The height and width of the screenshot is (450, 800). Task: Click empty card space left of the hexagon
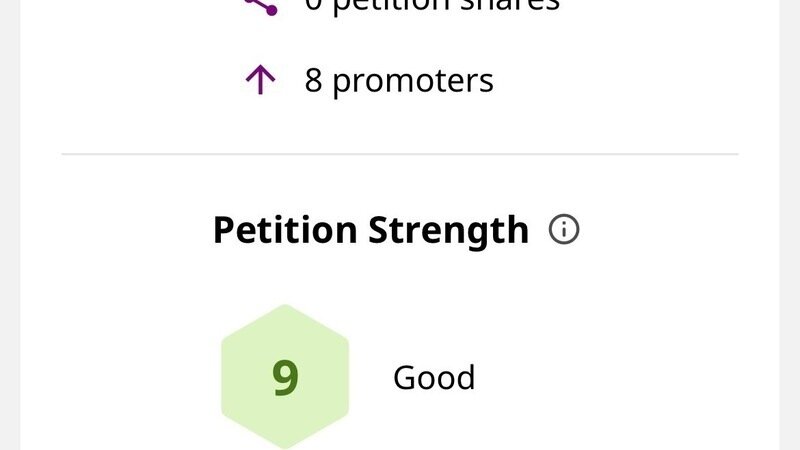click(130, 377)
